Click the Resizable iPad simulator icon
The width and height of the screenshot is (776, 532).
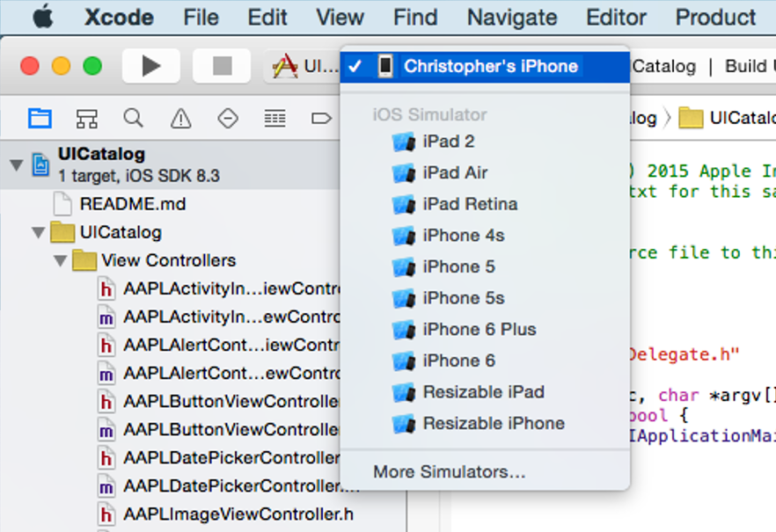click(404, 392)
